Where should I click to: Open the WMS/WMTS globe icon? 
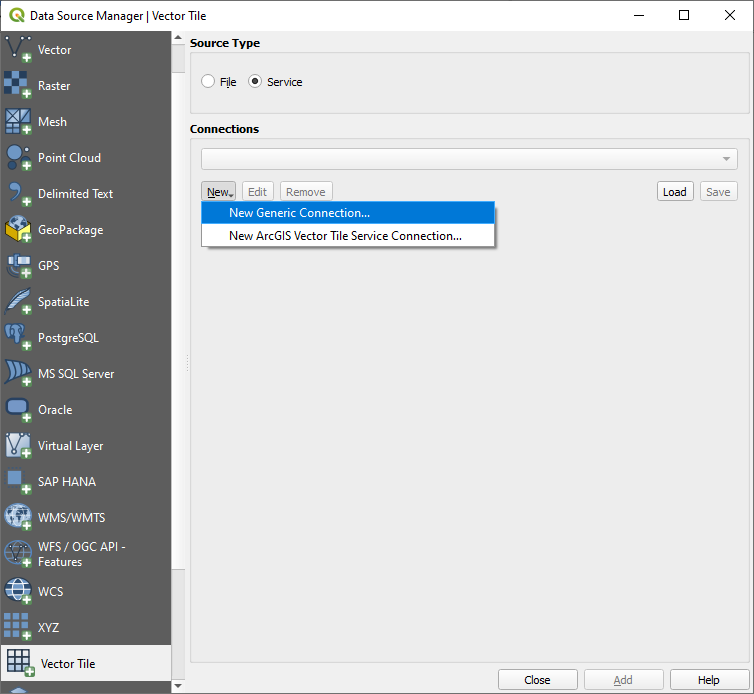[18, 517]
